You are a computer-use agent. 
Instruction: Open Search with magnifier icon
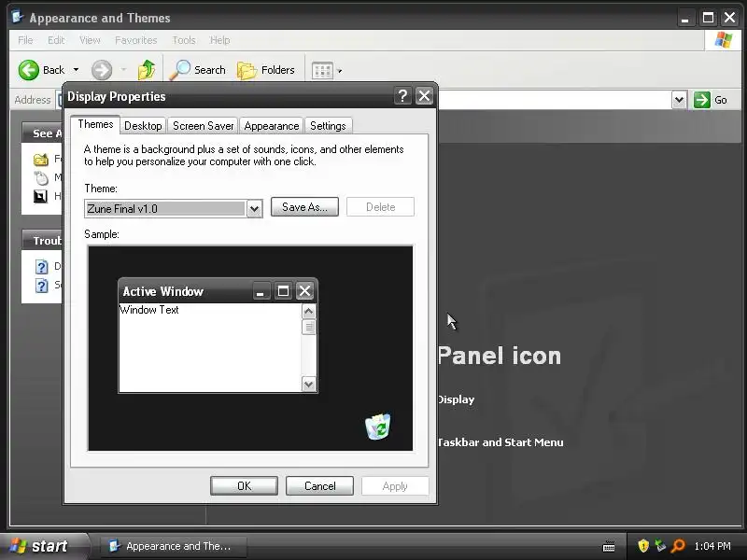tap(198, 70)
